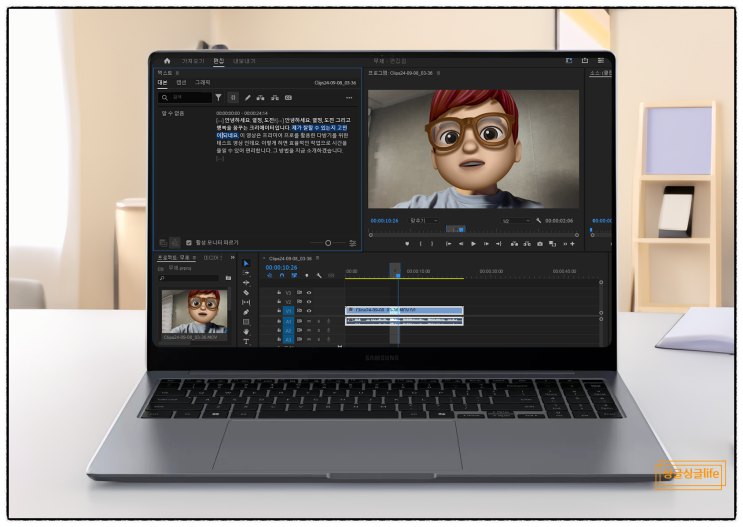Switch to the Import tab

click(193, 61)
